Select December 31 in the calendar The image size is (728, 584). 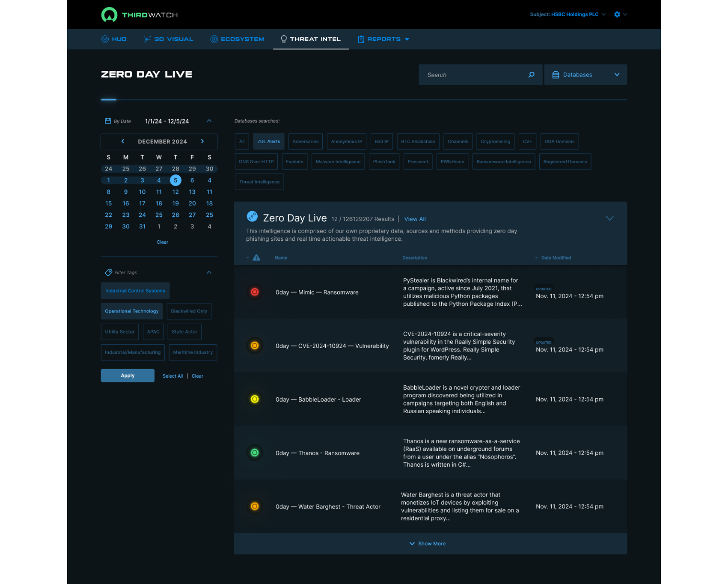142,226
